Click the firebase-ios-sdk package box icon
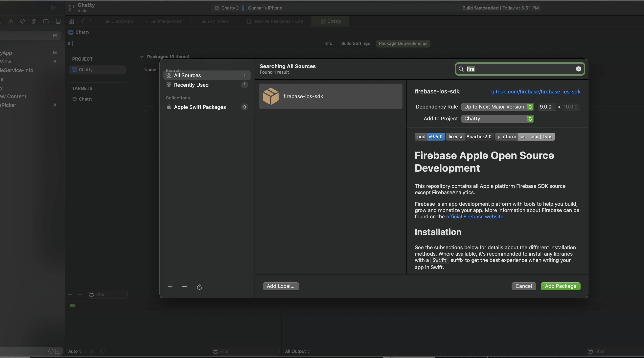Screen dimensions: 644x358 tap(270, 96)
